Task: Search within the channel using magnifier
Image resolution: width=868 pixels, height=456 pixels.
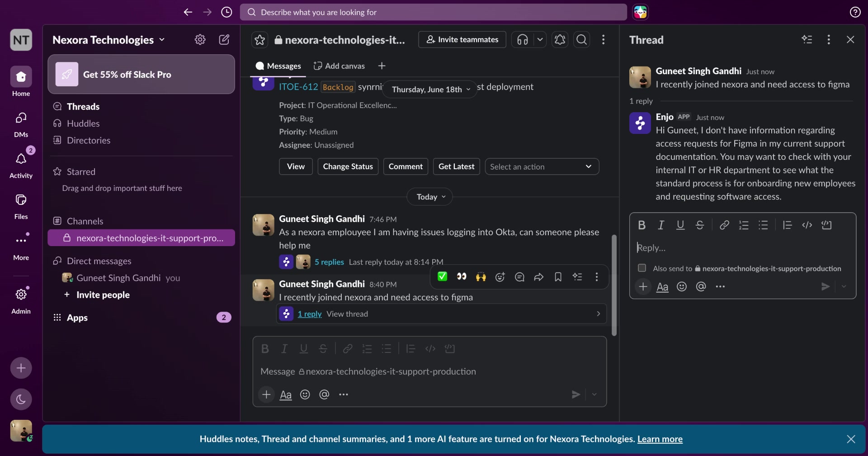Action: (582, 40)
